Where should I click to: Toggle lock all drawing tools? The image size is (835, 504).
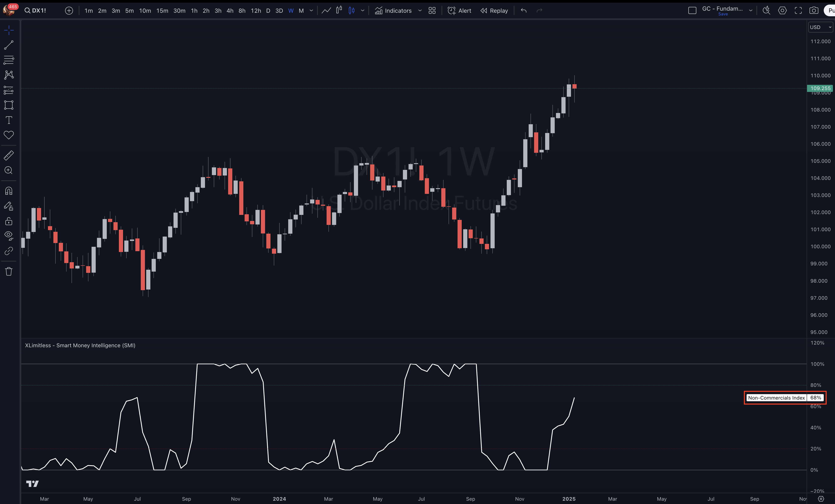click(x=9, y=221)
